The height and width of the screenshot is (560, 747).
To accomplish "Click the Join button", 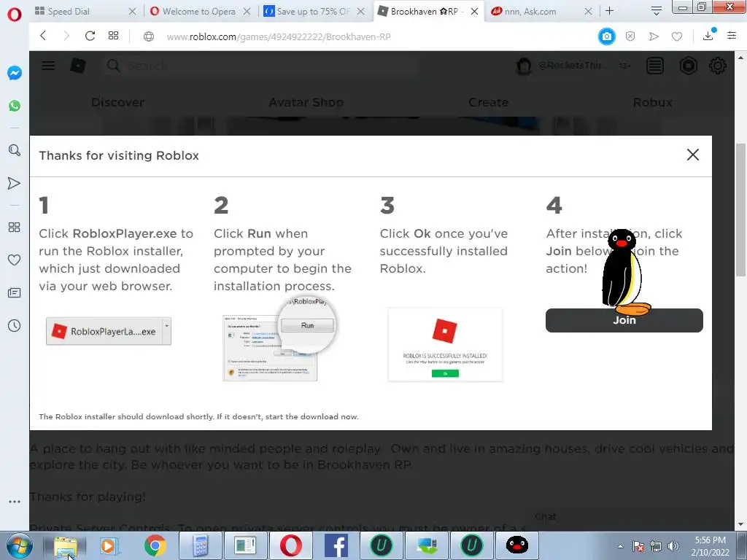I will click(x=624, y=321).
